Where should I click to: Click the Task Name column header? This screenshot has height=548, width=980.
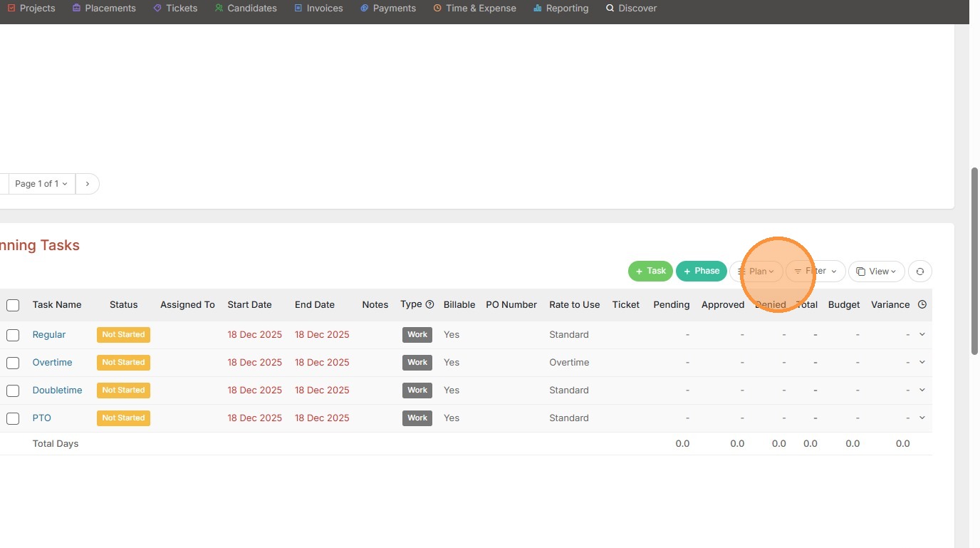(x=57, y=305)
